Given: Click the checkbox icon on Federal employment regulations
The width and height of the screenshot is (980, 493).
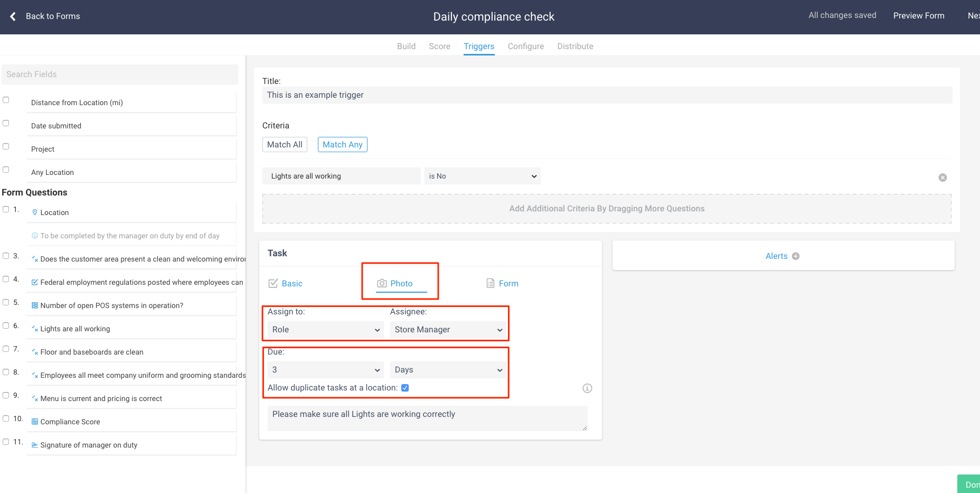Looking at the screenshot, I should pyautogui.click(x=35, y=282).
